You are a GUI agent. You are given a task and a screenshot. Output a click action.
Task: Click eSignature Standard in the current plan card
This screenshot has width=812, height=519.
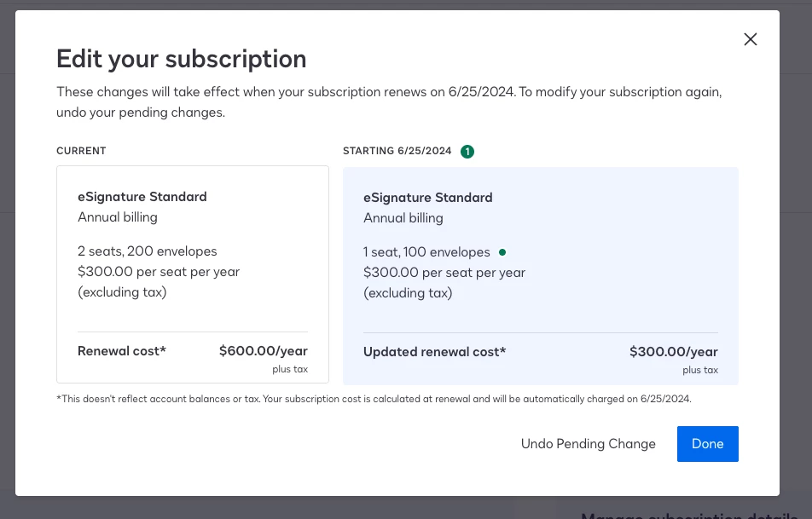(142, 197)
